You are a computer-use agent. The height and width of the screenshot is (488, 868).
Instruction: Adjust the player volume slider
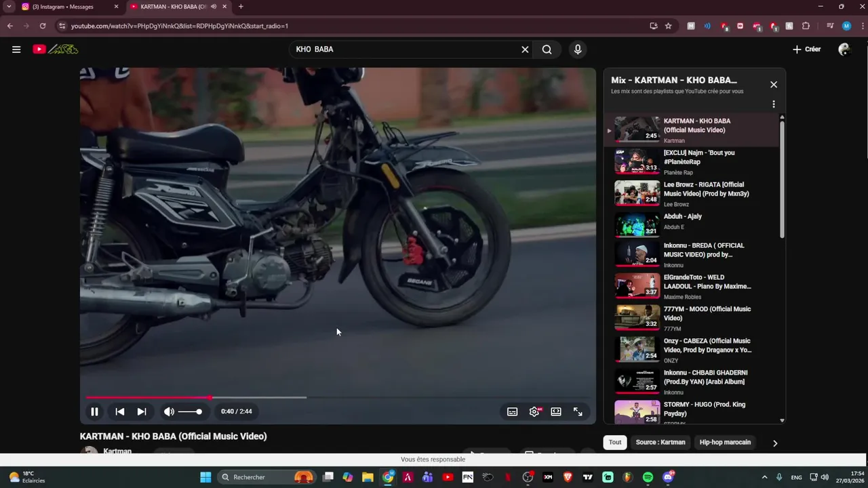190,411
